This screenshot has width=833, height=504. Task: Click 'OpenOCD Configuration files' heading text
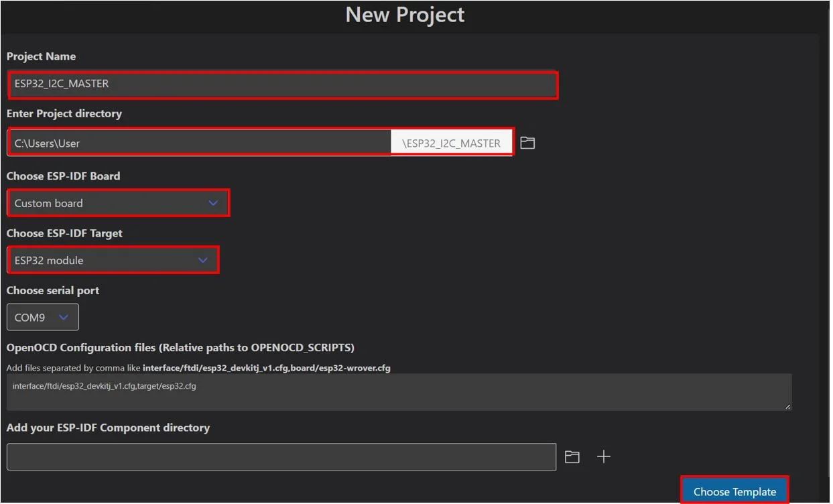click(180, 348)
